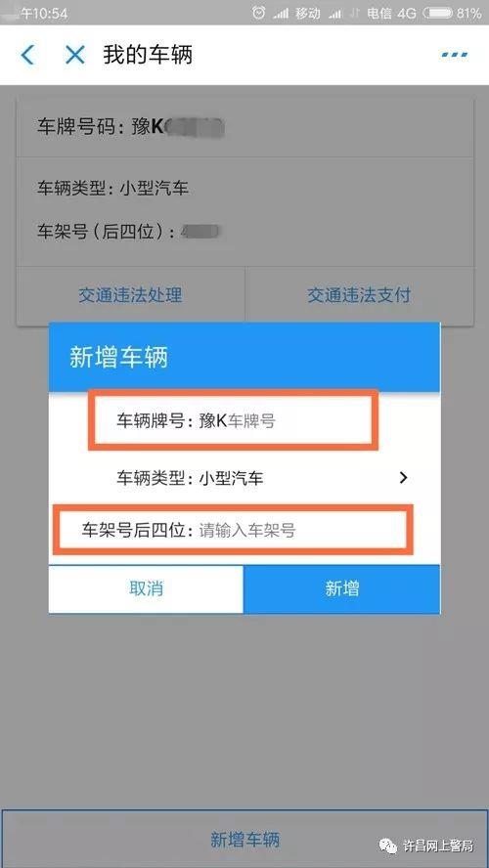Open 车辆类型 小型汽车 selector row

(x=244, y=478)
